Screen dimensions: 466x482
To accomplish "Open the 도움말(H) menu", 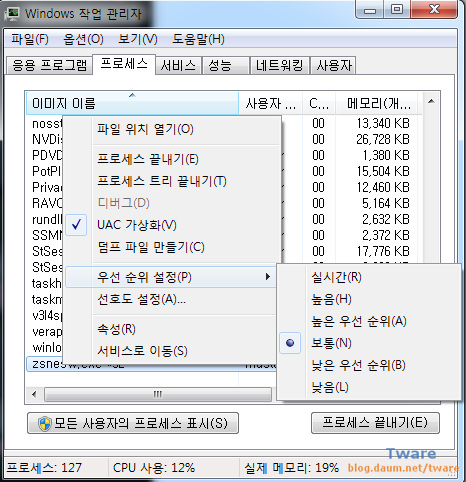I will pos(198,39).
